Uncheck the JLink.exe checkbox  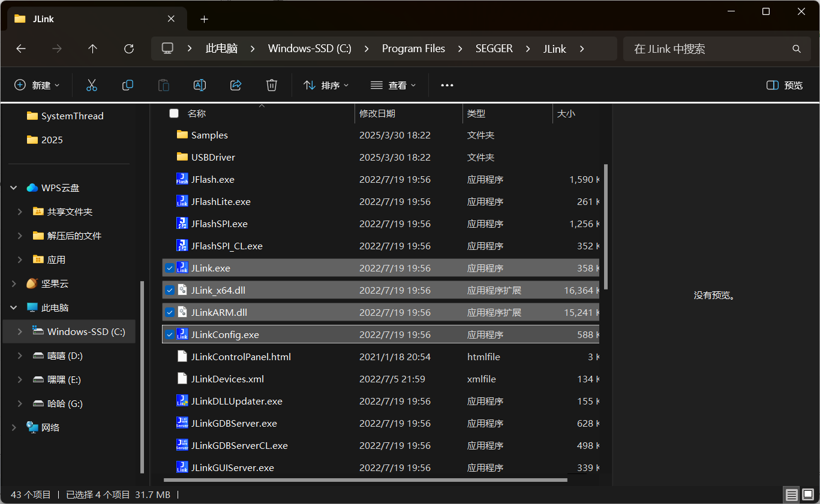(170, 268)
